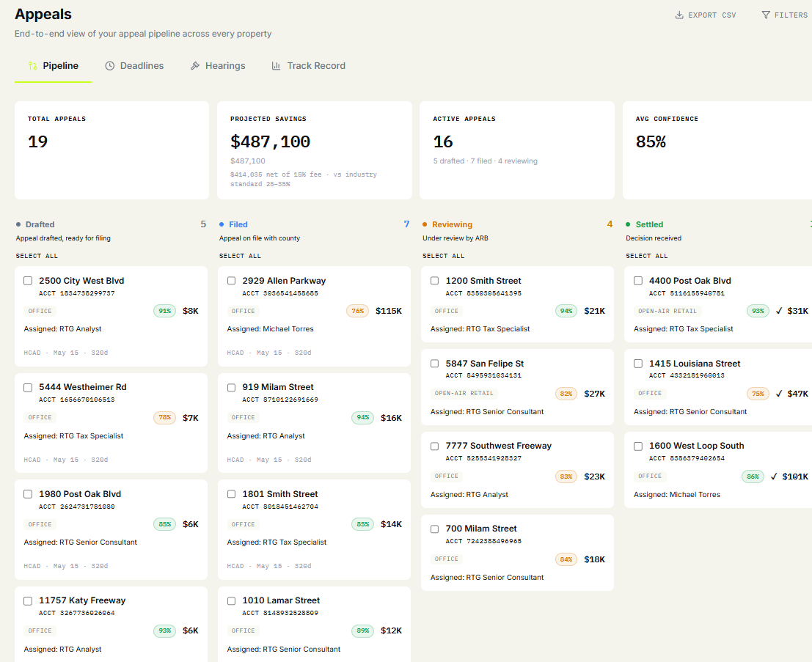Screen dimensions: 812x662
Task: Click 'Assigned: RTG Senior Consultant' on 700 Milam Street
Action: 487,578
